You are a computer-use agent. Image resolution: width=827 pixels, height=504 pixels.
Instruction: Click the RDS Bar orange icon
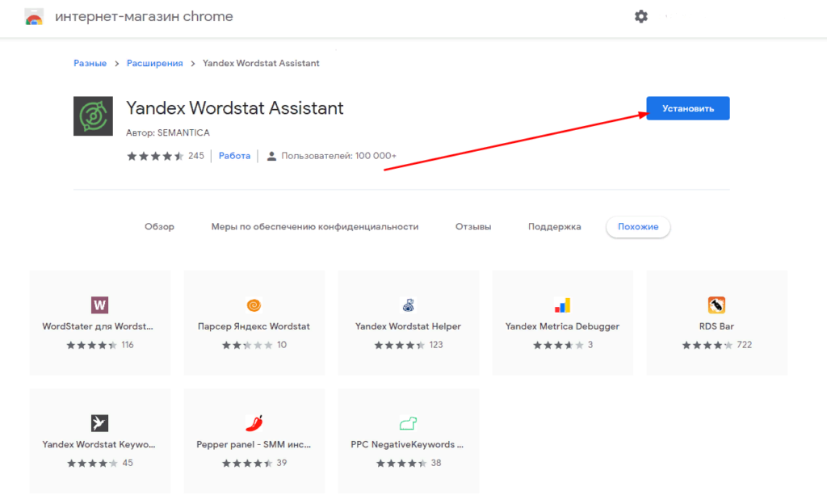pos(716,304)
